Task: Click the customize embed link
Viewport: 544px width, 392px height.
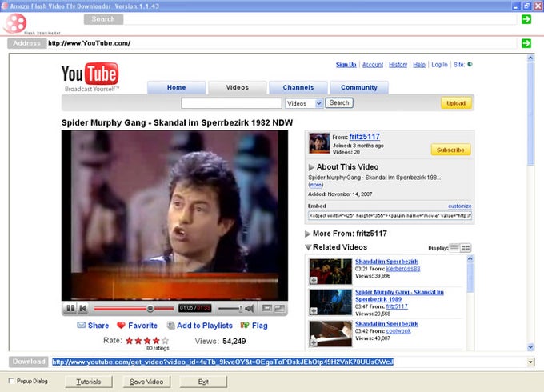Action: click(x=459, y=206)
